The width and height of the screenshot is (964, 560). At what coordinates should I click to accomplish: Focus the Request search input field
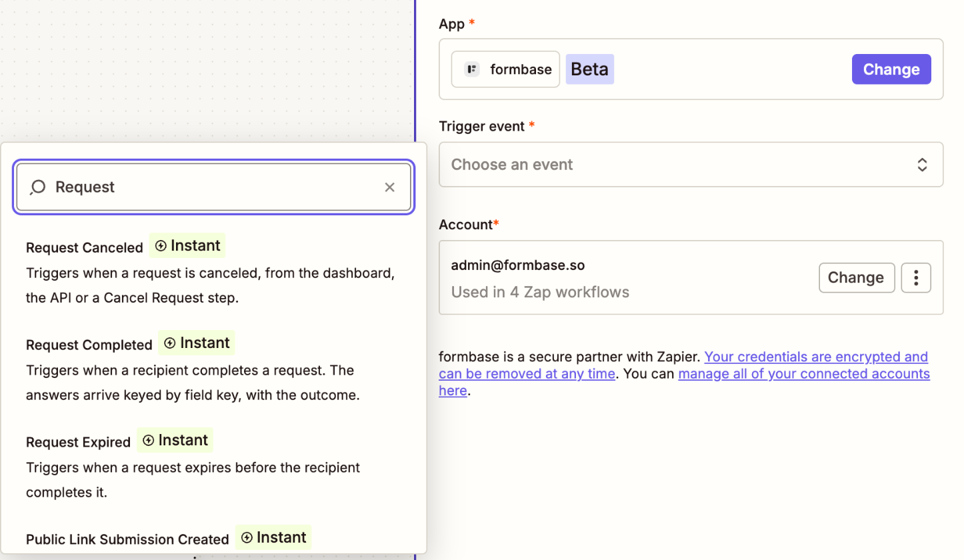213,187
